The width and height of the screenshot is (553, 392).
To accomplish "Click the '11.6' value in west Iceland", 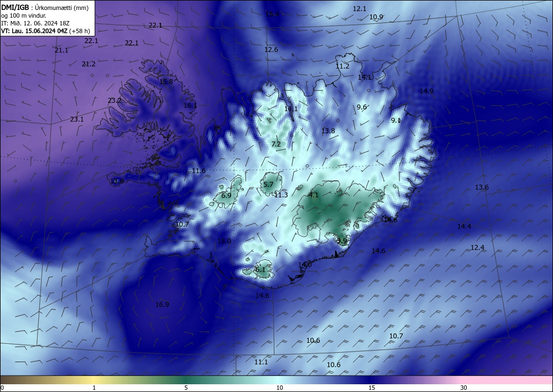I will pos(199,171).
